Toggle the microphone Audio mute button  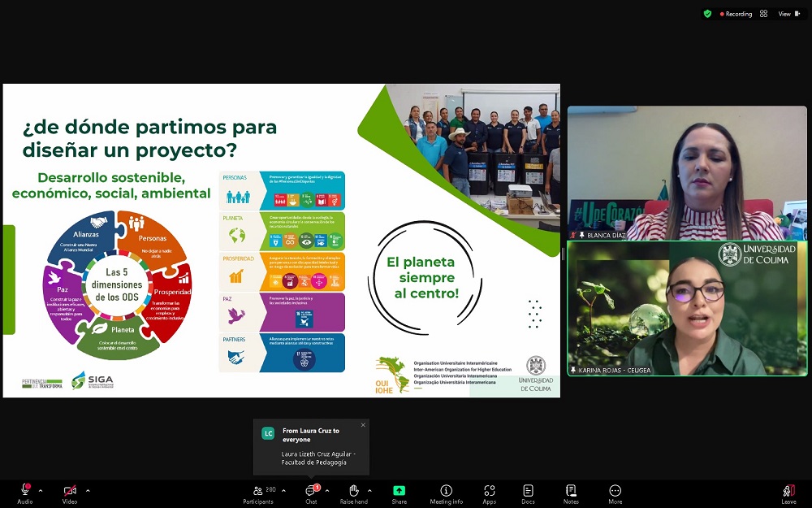(x=25, y=491)
